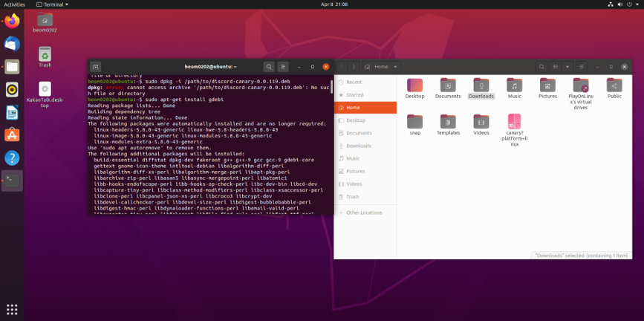This screenshot has width=644, height=321.
Task: Expand the Home path bar dropdown
Action: (x=395, y=67)
